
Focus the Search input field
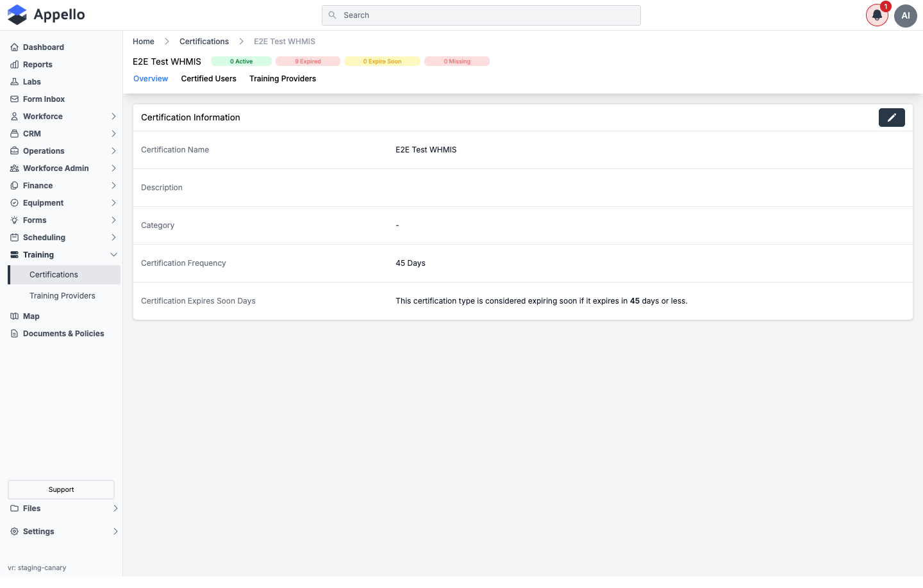(481, 15)
